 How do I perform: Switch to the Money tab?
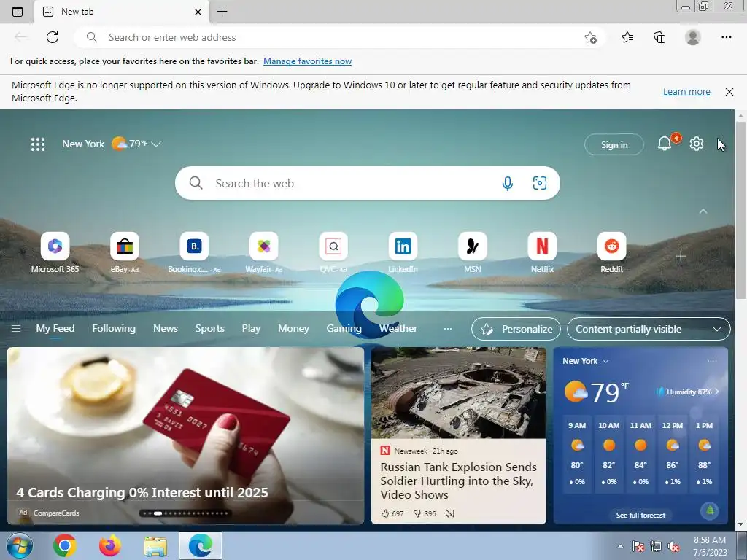click(293, 329)
